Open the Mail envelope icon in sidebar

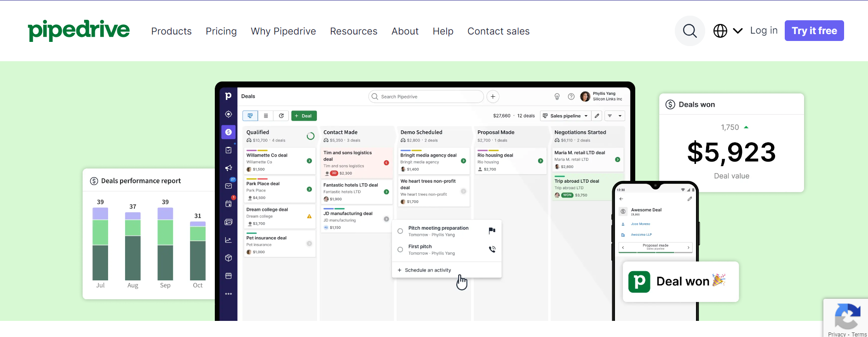coord(228,186)
